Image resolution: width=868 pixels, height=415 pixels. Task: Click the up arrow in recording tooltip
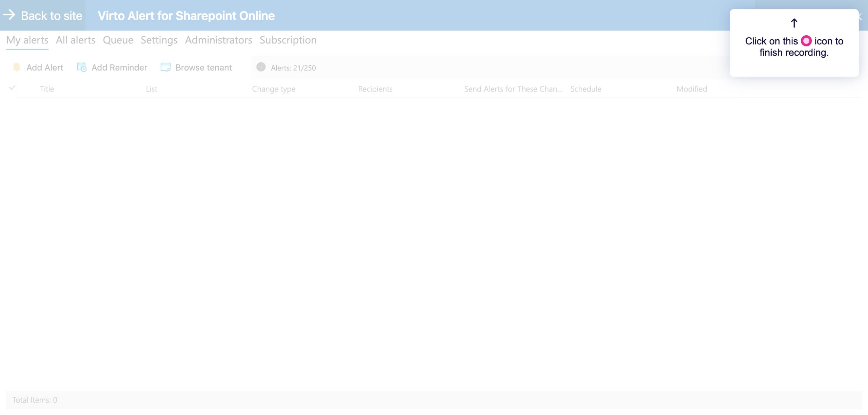[x=794, y=23]
